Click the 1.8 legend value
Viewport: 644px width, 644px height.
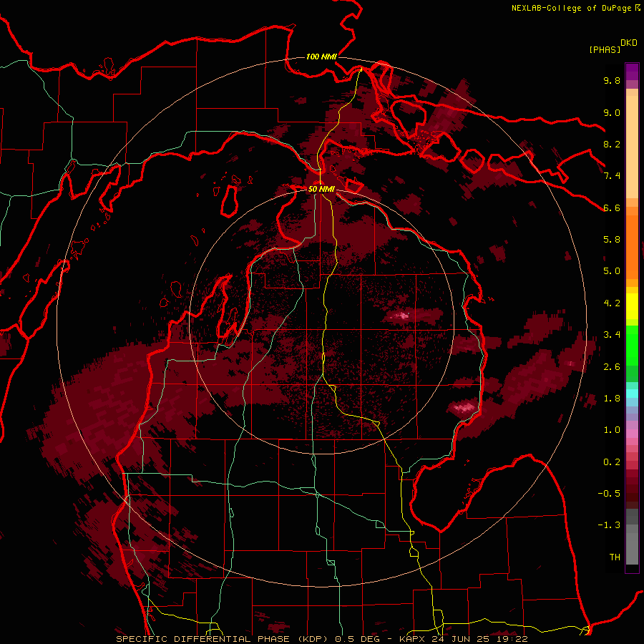tap(612, 399)
